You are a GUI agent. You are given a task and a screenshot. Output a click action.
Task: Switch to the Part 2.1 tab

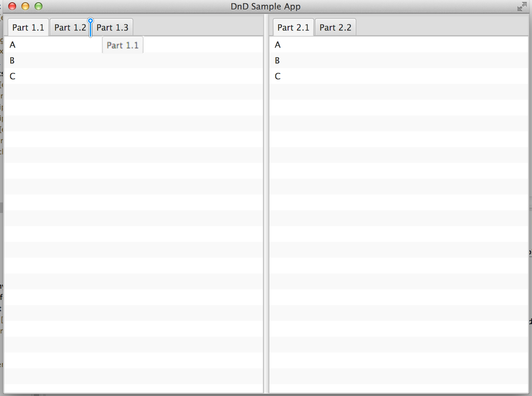293,27
